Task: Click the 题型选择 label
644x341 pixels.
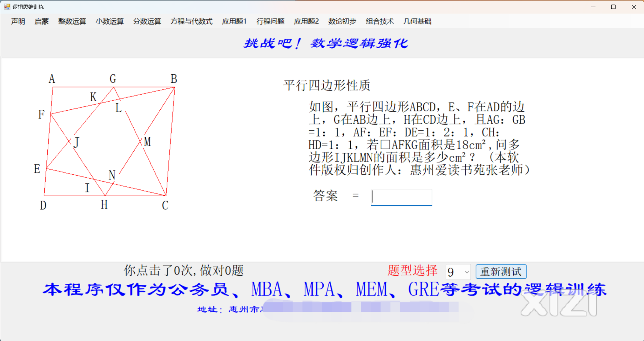Action: click(x=412, y=271)
